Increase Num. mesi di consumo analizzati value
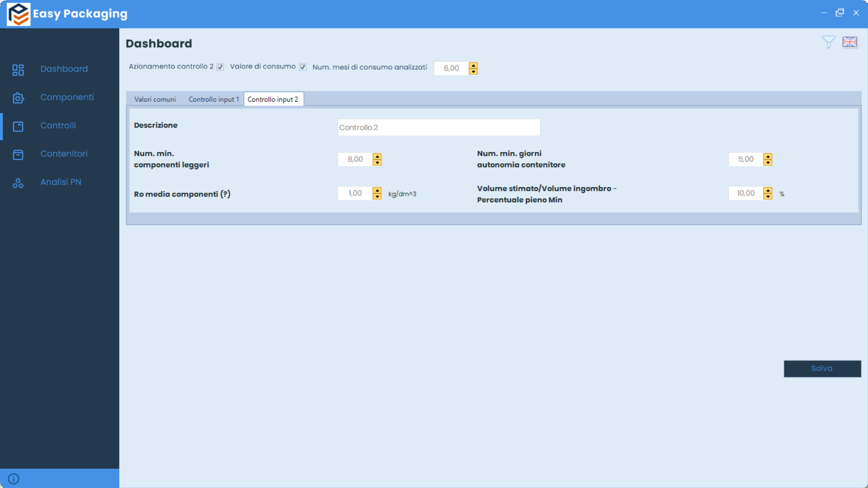The width and height of the screenshot is (868, 488). point(473,65)
